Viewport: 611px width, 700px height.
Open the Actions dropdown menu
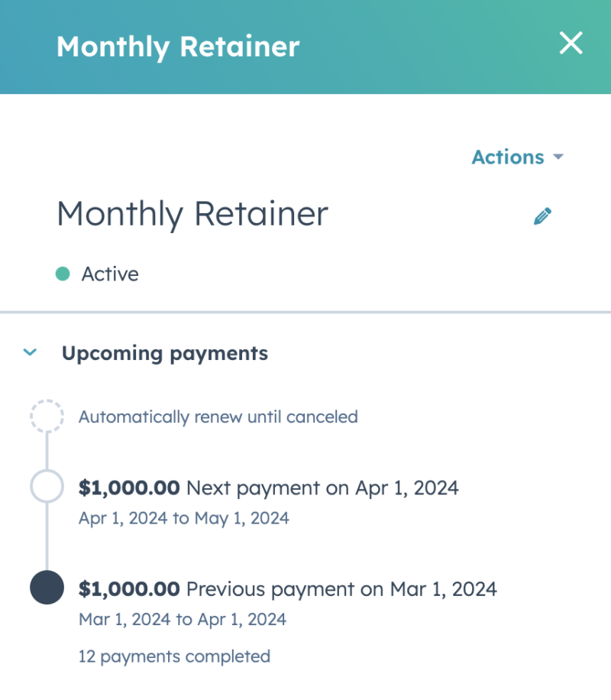pyautogui.click(x=518, y=157)
